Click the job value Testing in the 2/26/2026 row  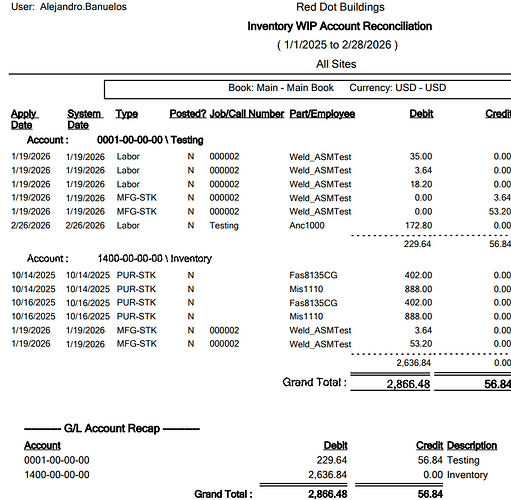(224, 226)
